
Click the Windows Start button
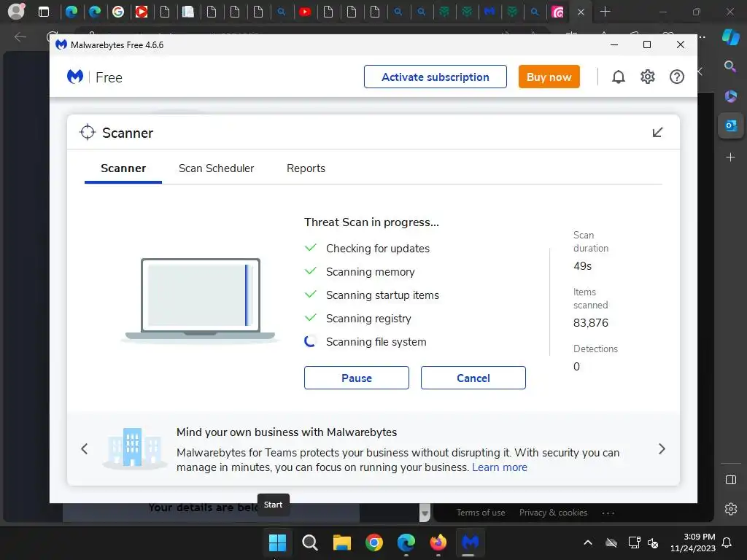[277, 542]
